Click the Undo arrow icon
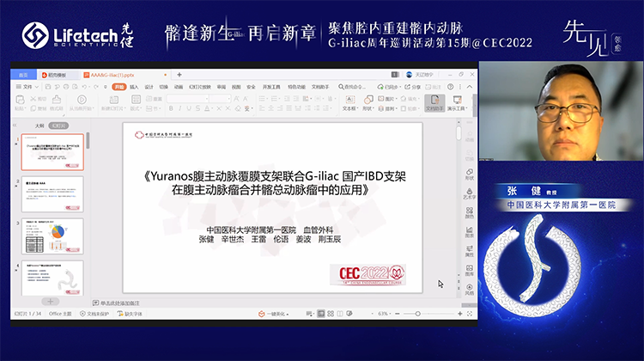 (x=85, y=87)
